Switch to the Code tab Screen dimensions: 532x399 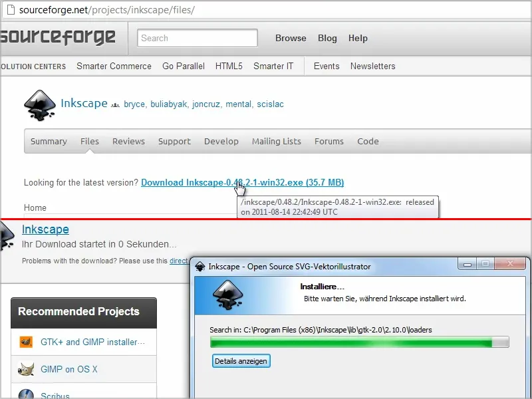[x=368, y=141]
